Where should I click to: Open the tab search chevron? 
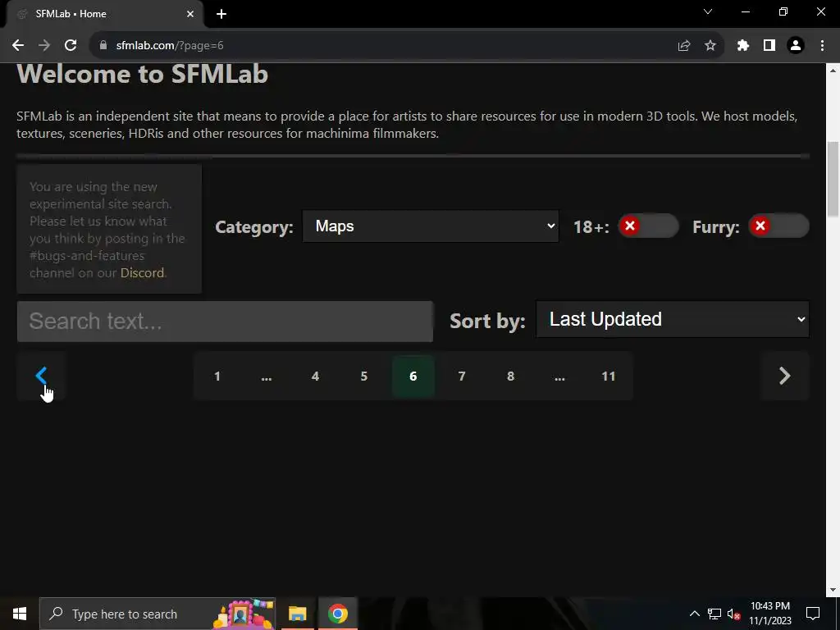click(x=708, y=11)
